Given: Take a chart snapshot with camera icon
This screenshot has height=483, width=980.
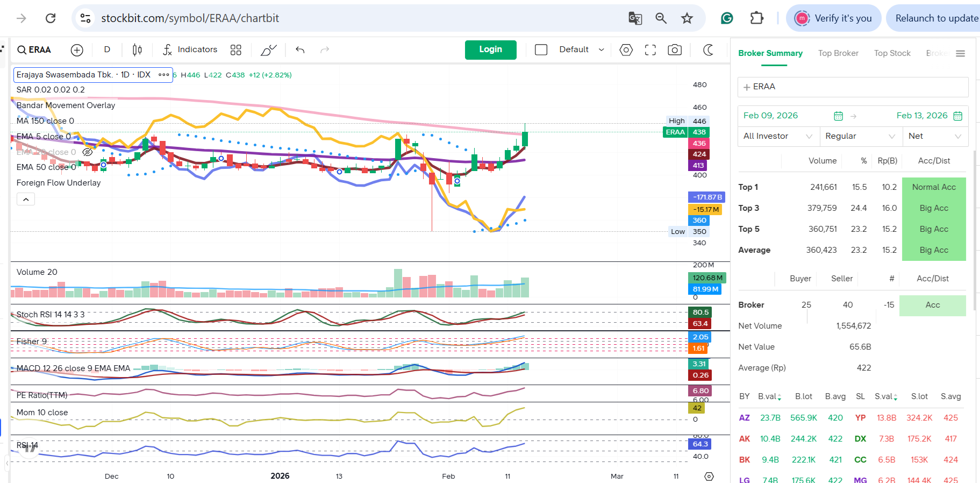Looking at the screenshot, I should [675, 50].
